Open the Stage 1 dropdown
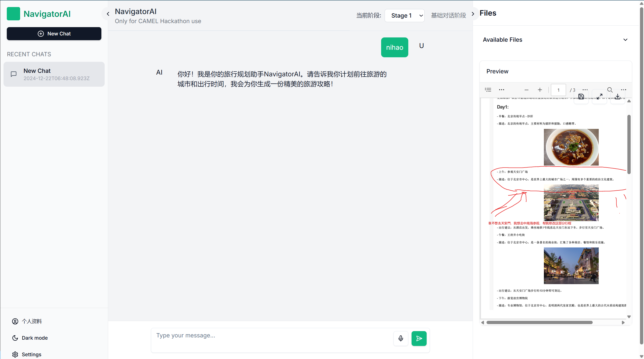The image size is (644, 359). click(x=405, y=16)
